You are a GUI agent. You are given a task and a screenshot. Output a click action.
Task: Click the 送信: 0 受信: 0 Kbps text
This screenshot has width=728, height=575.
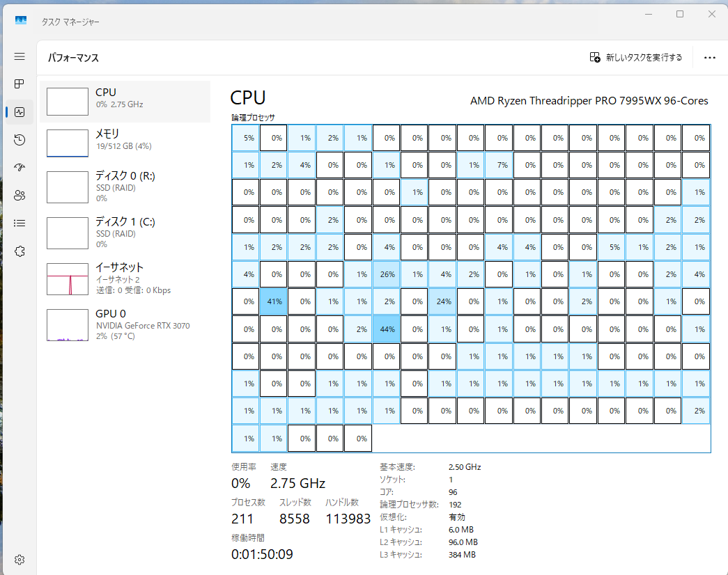(133, 290)
